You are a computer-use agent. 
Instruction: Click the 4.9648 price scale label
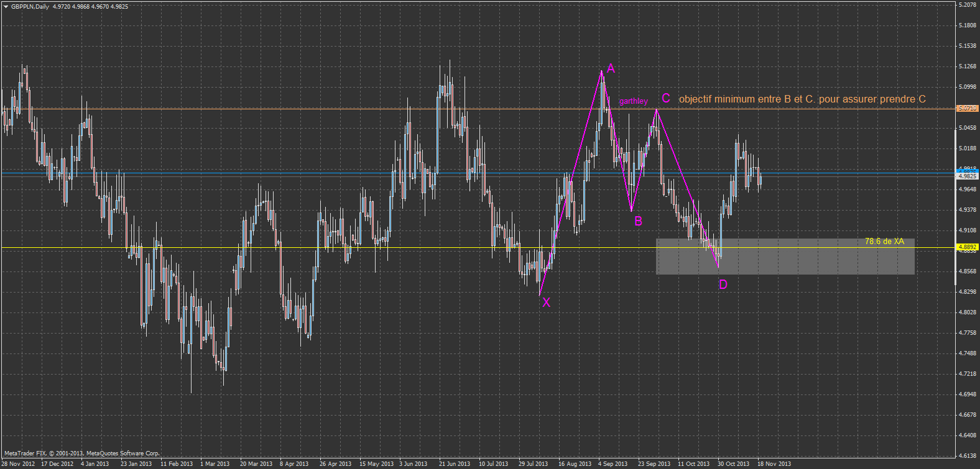[x=967, y=189]
